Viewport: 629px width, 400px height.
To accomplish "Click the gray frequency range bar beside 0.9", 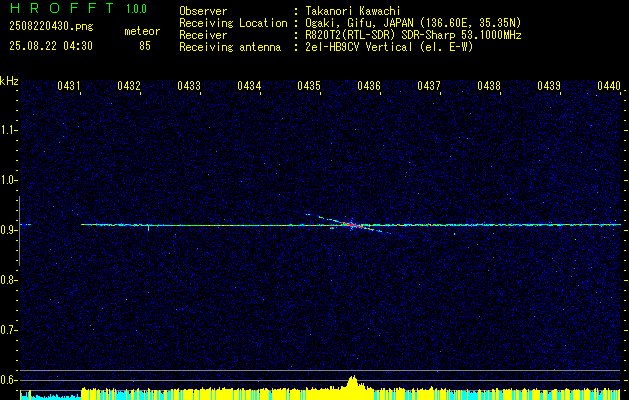I will click(x=19, y=231).
